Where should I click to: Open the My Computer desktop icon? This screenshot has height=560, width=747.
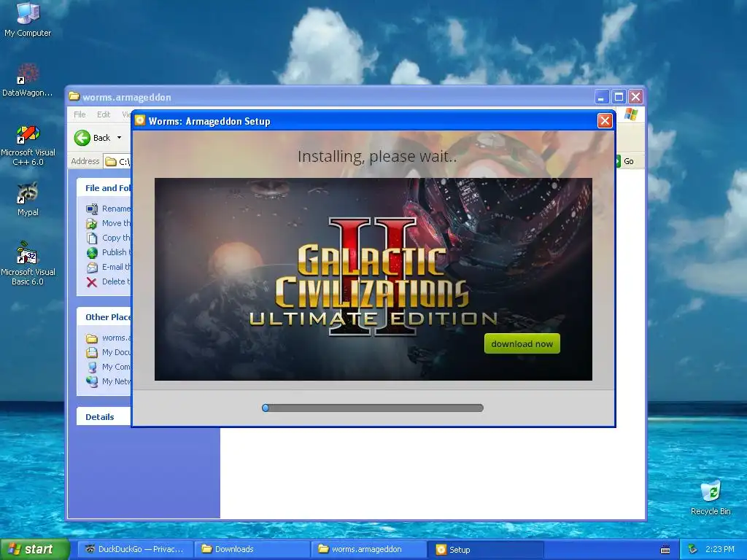coord(28,19)
